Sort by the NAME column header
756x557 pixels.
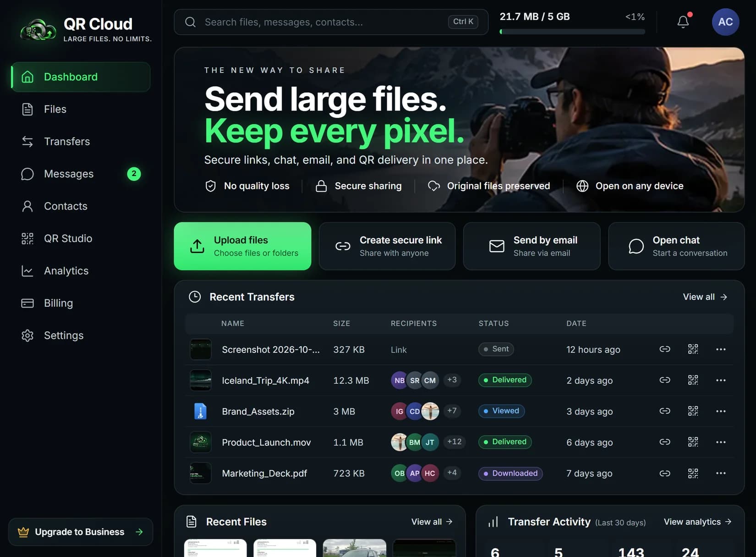(x=233, y=323)
